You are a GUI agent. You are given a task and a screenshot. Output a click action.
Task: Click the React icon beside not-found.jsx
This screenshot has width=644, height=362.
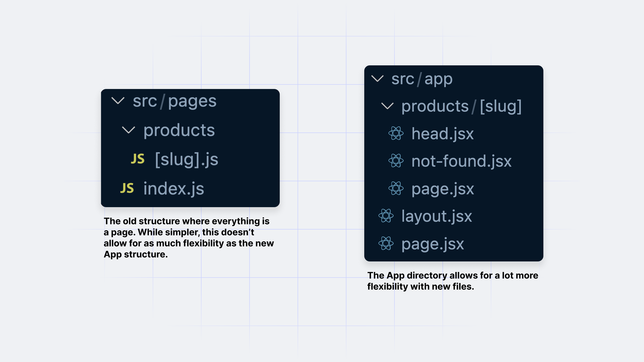click(x=396, y=161)
